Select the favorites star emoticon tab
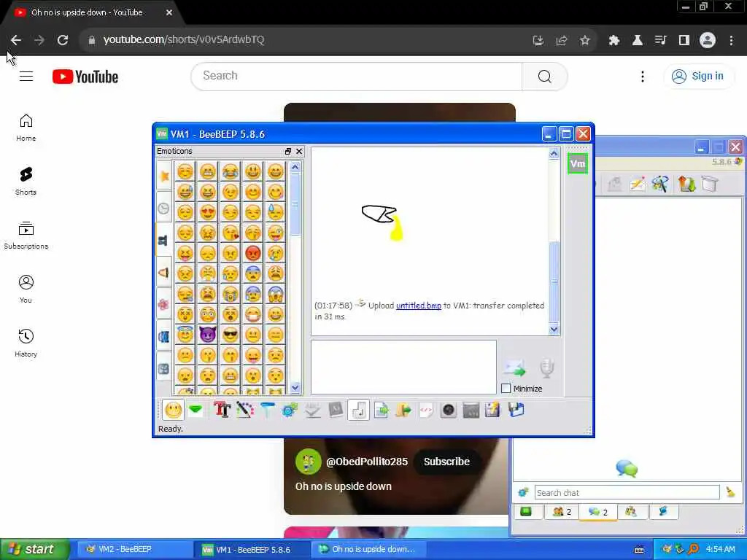This screenshot has width=747, height=560. tap(164, 176)
